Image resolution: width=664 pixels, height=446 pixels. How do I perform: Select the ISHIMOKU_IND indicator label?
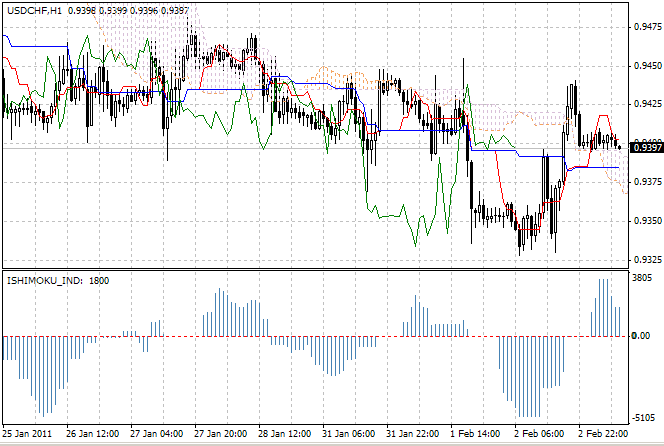44,281
